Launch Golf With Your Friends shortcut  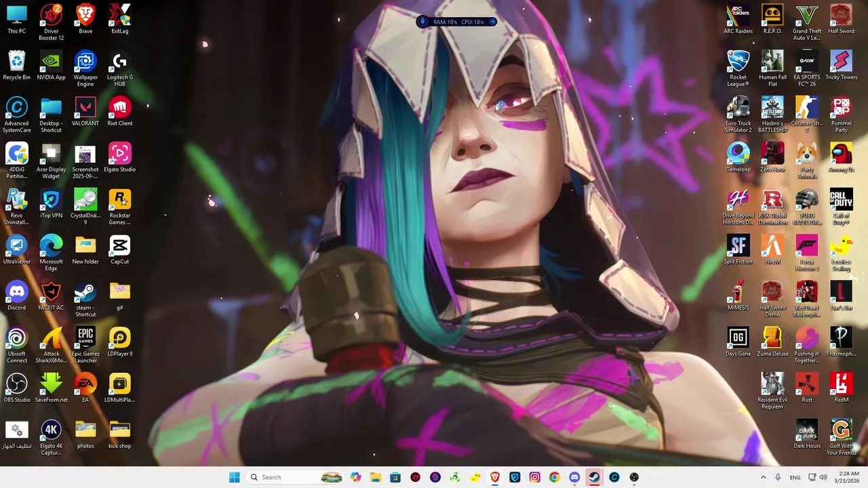[x=841, y=437]
